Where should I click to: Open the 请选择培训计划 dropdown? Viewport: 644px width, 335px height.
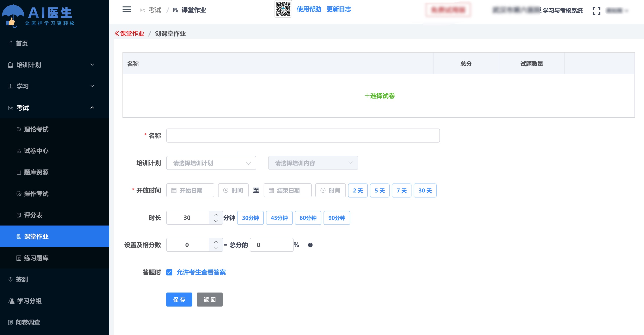[x=211, y=163]
